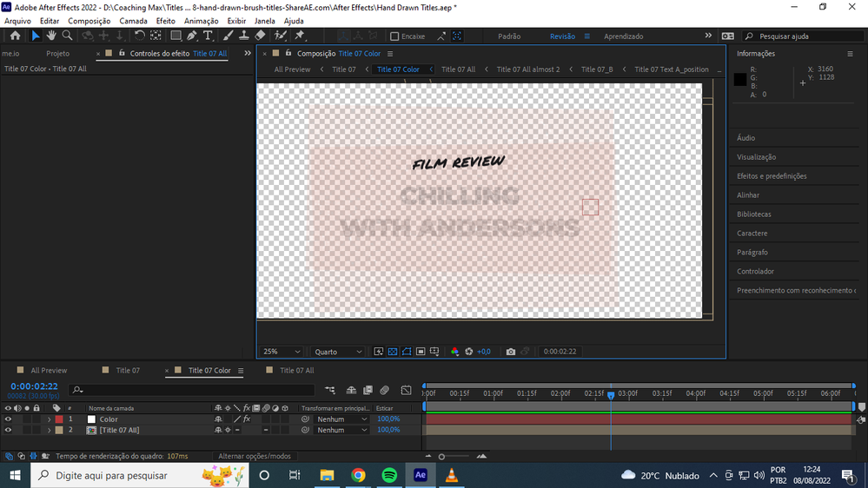Toggle the shy layers button in timeline

[x=351, y=390]
